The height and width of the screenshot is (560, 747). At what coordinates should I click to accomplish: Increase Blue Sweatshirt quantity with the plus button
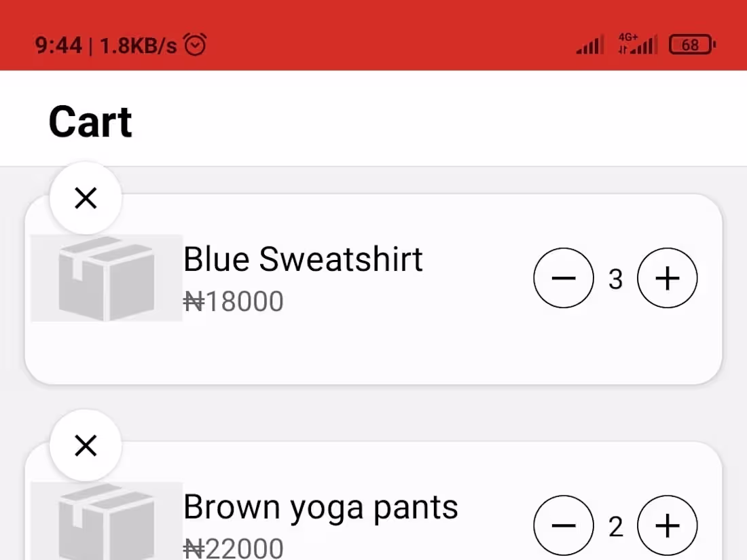pos(668,278)
